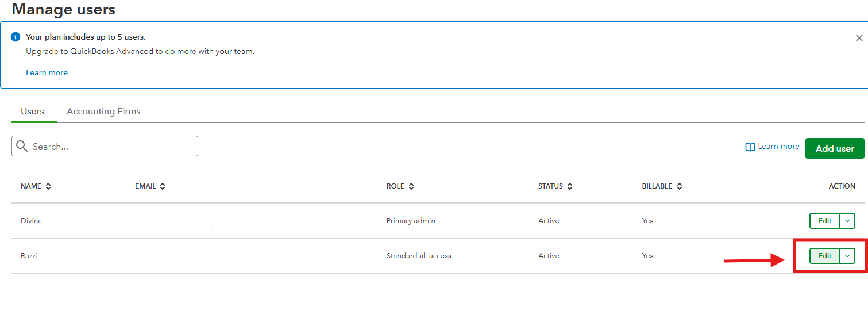
Task: Sort users by Email column
Action: click(163, 186)
